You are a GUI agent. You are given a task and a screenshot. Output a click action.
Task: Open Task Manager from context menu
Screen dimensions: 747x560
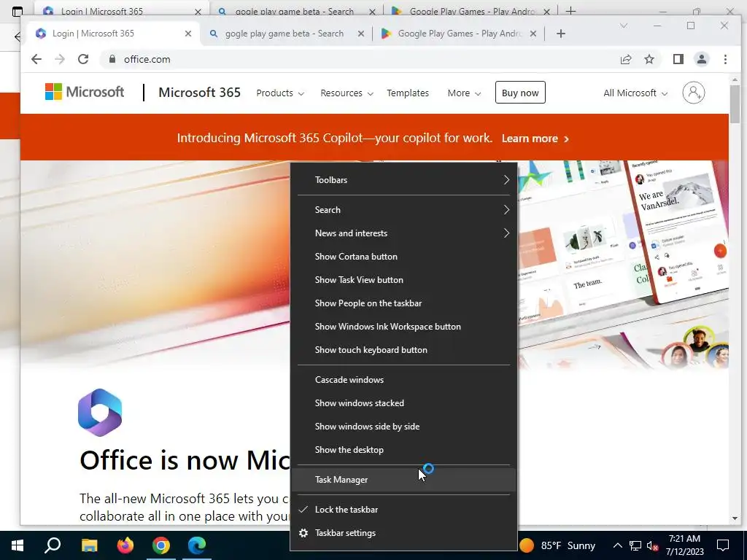click(403, 480)
